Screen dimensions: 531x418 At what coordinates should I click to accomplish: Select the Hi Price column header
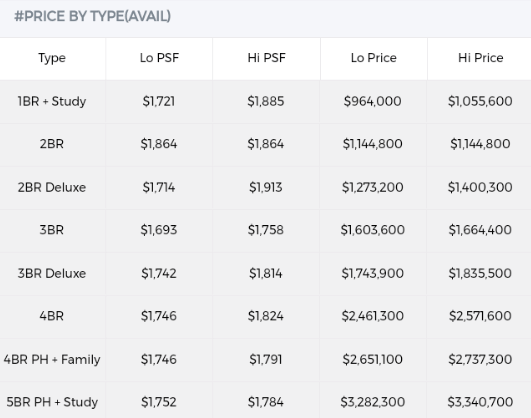click(481, 58)
